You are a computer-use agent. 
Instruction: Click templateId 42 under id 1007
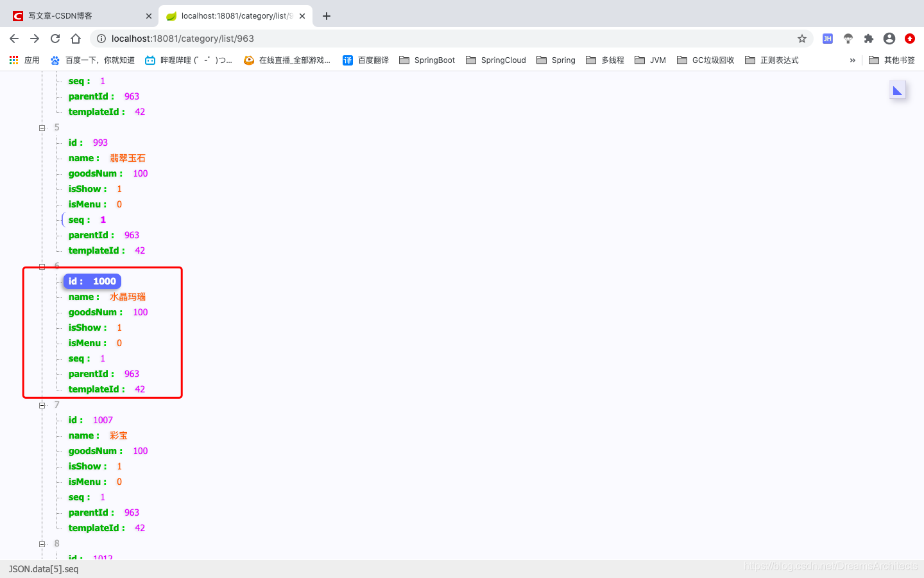coord(107,528)
